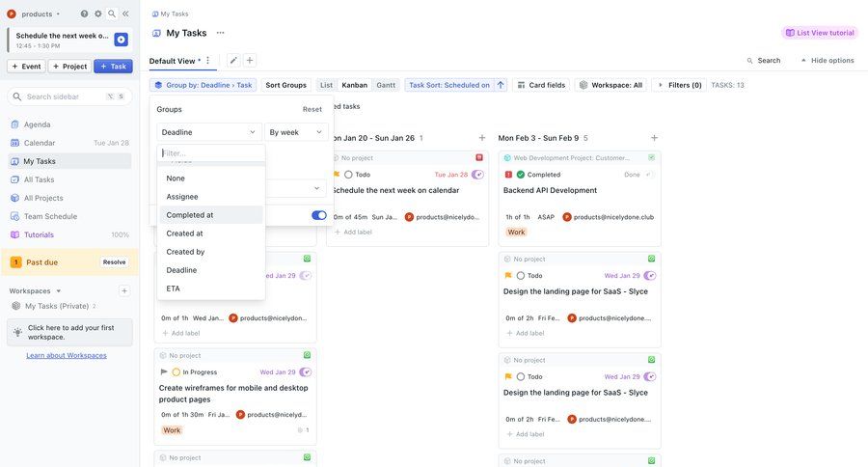Add task to Jan 20 - Jan 26 column

481,138
